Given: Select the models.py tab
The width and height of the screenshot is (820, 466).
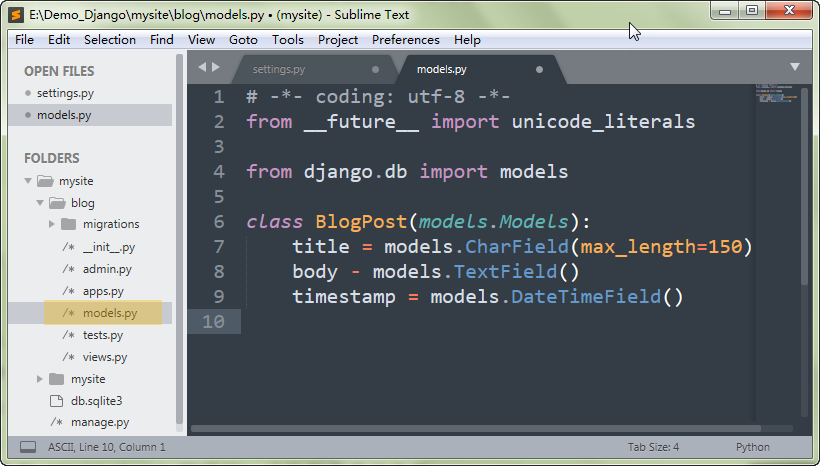Looking at the screenshot, I should (482, 70).
